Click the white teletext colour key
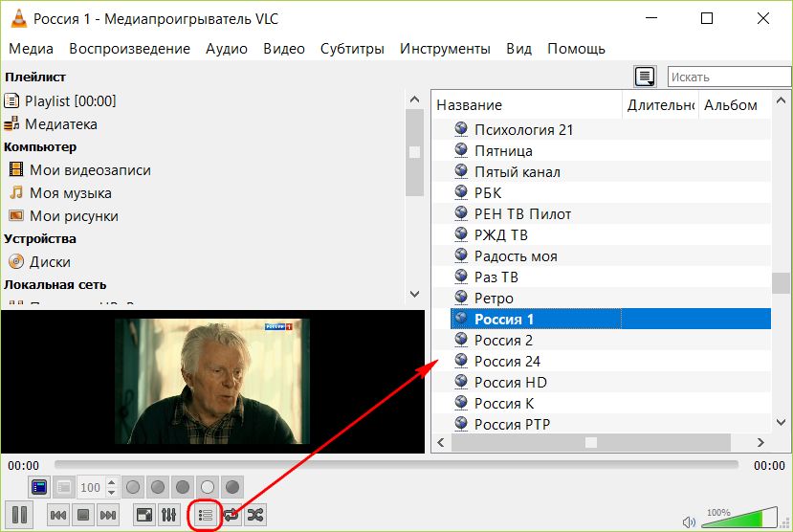 [208, 487]
